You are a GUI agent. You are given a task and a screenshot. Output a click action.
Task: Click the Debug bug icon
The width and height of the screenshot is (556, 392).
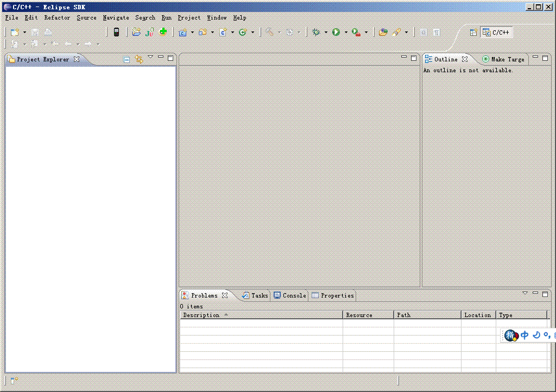click(316, 32)
